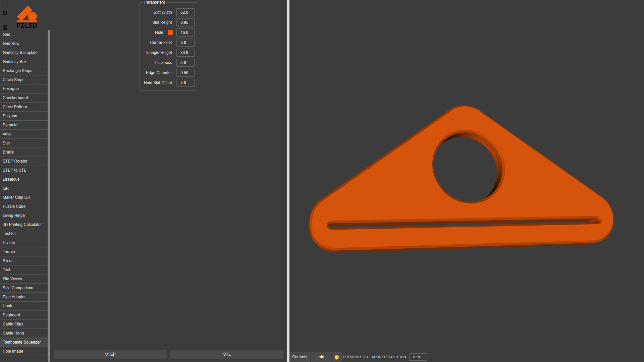Export model with STEP button
The height and width of the screenshot is (362, 644).
(x=110, y=354)
